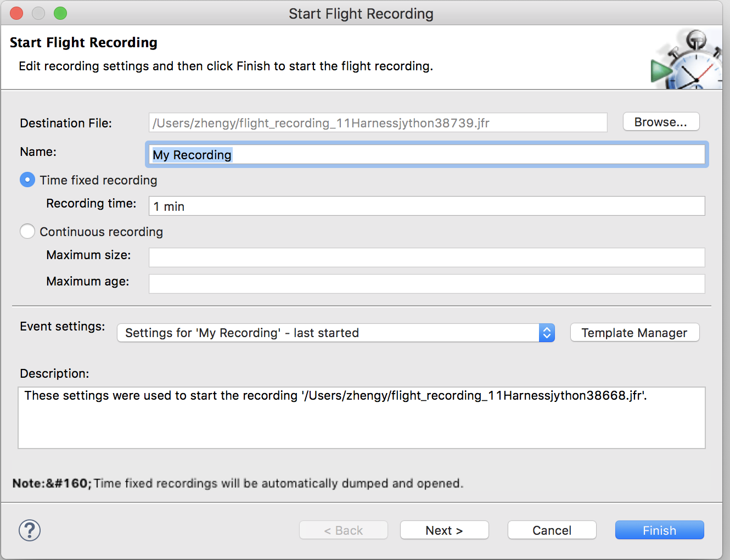This screenshot has width=730, height=560.
Task: Select the Continuous recording option
Action: pos(27,232)
